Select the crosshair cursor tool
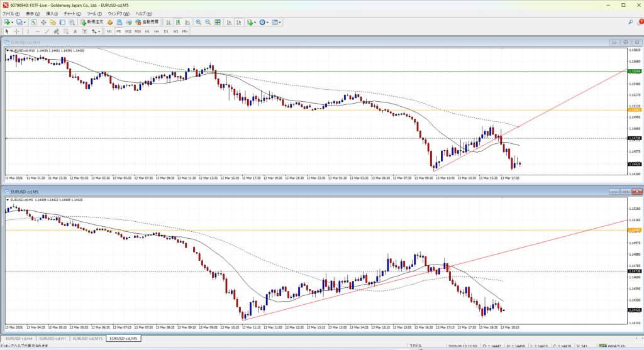 point(17,31)
